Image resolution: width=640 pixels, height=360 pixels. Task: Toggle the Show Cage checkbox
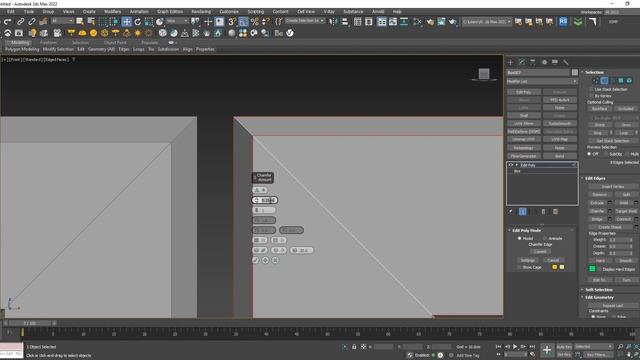[x=519, y=267]
